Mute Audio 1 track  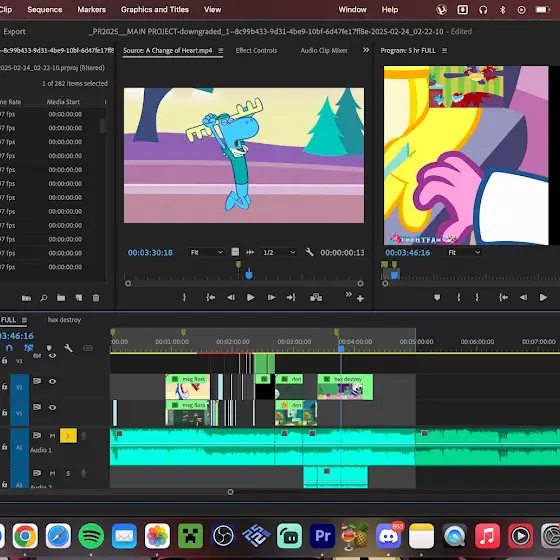click(52, 435)
